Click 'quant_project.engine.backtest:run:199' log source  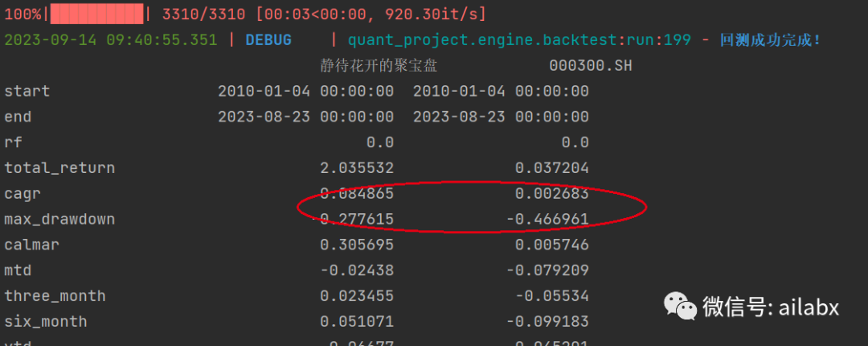pyautogui.click(x=519, y=40)
